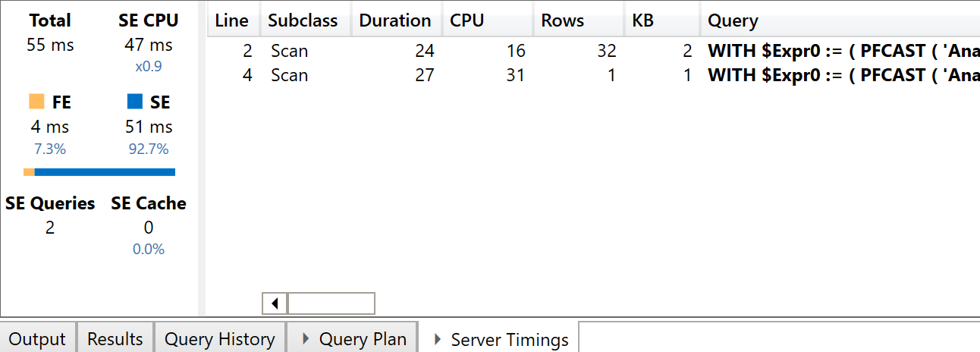Click the scroll-left arrow on horizontal scrollbar

275,303
